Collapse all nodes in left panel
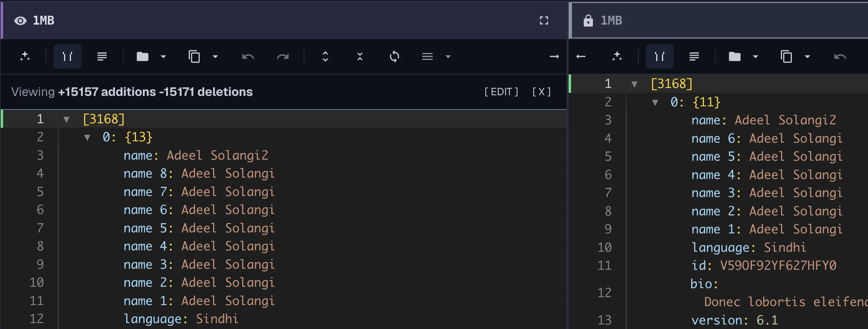 coord(360,56)
